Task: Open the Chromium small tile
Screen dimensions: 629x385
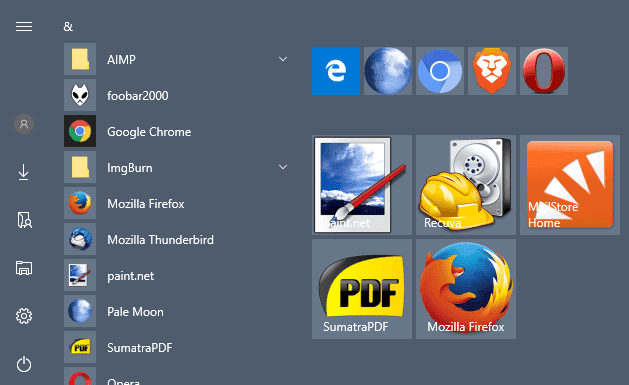Action: pos(440,71)
